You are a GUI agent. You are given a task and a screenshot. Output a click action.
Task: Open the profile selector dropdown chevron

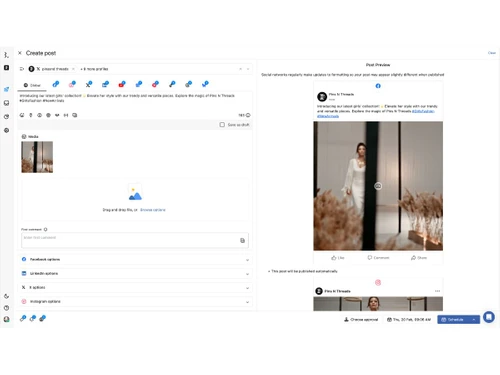pos(248,69)
